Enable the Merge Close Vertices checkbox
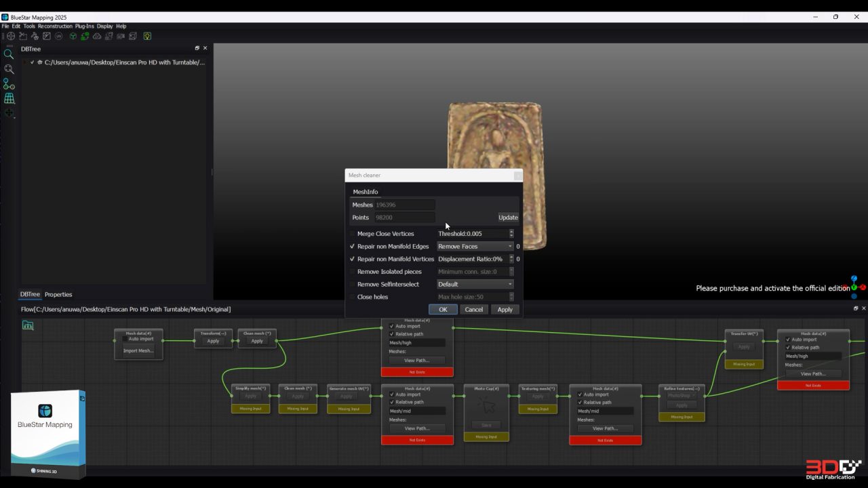The width and height of the screenshot is (868, 488). 352,233
